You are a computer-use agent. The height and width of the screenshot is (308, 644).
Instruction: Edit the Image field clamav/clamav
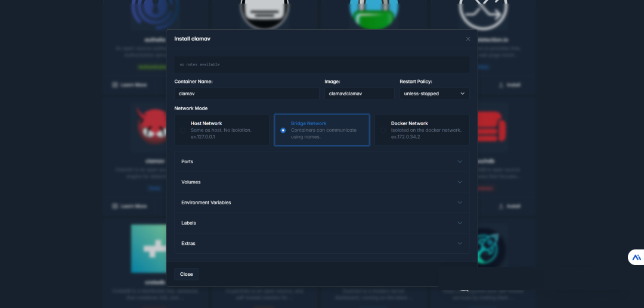point(360,94)
